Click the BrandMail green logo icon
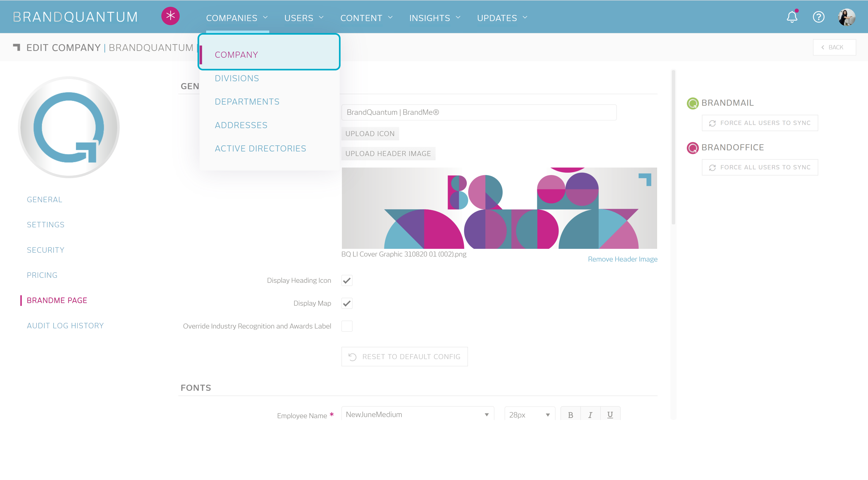868x480 pixels. [x=692, y=103]
